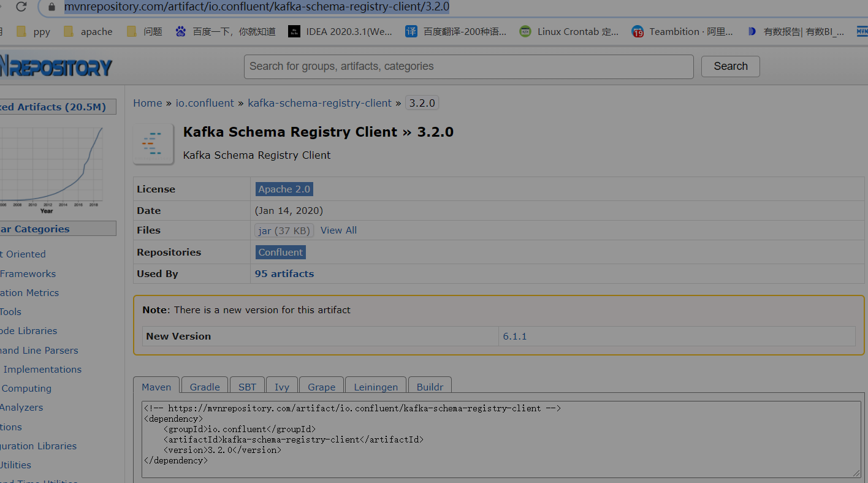Viewport: 868px width, 483px height.
Task: Select the SBT dependency snippet tab
Action: pos(247,387)
